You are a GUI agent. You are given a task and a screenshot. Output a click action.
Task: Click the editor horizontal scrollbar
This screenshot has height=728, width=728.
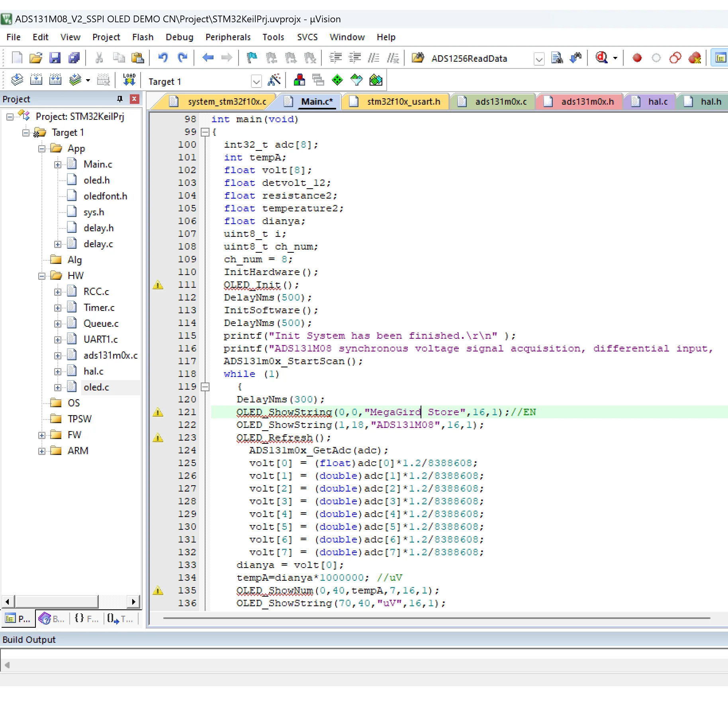click(x=436, y=618)
